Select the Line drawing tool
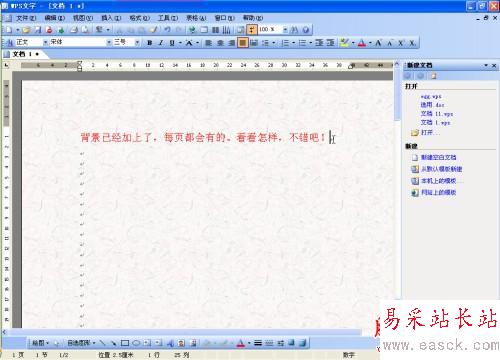Screen dimensions: 500x360 click(103, 343)
